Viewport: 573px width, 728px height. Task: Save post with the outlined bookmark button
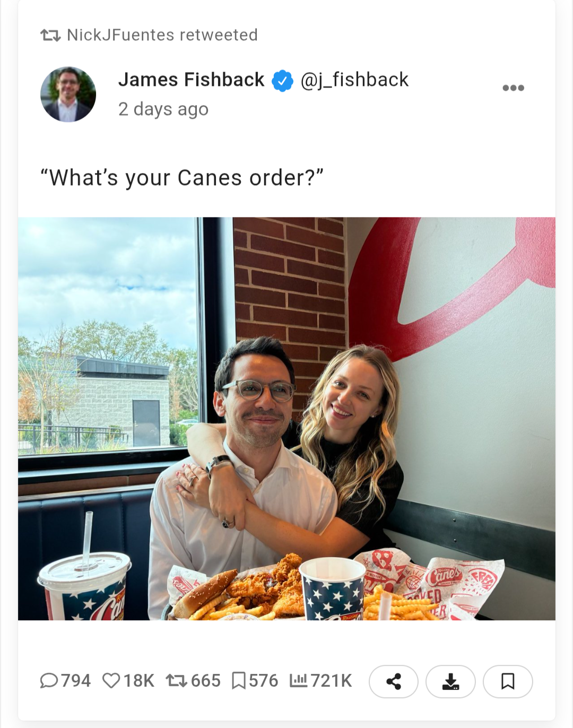(508, 681)
